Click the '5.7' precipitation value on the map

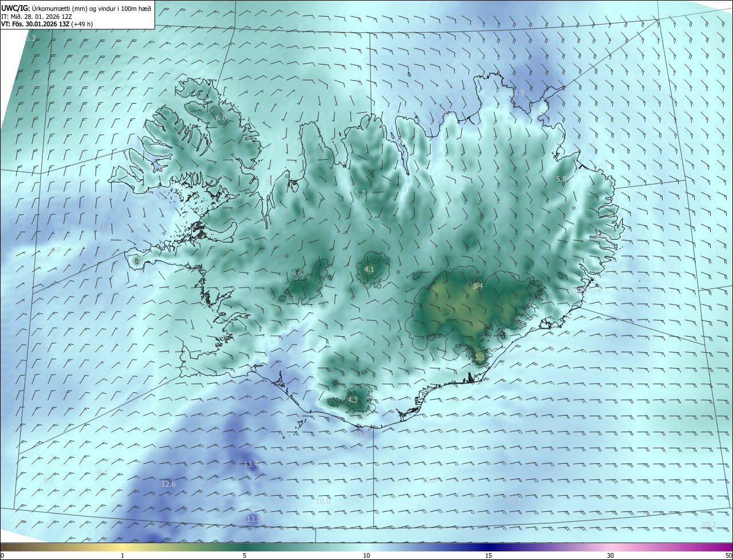coord(360,194)
